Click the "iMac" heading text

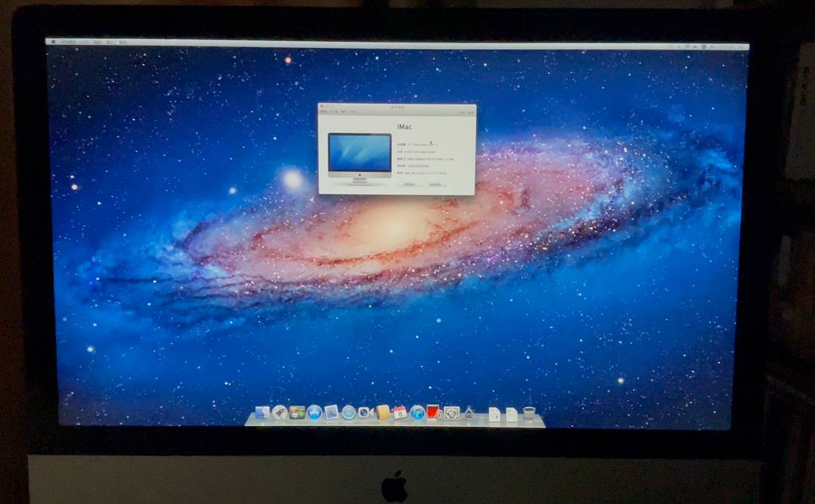coord(404,127)
